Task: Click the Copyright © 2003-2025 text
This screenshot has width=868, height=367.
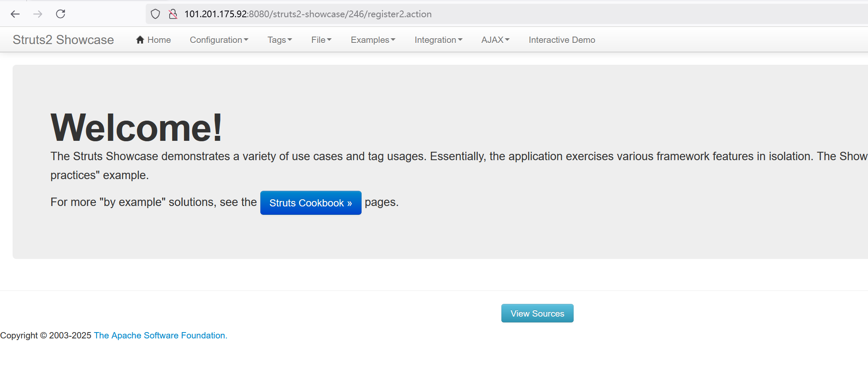Action: point(46,335)
